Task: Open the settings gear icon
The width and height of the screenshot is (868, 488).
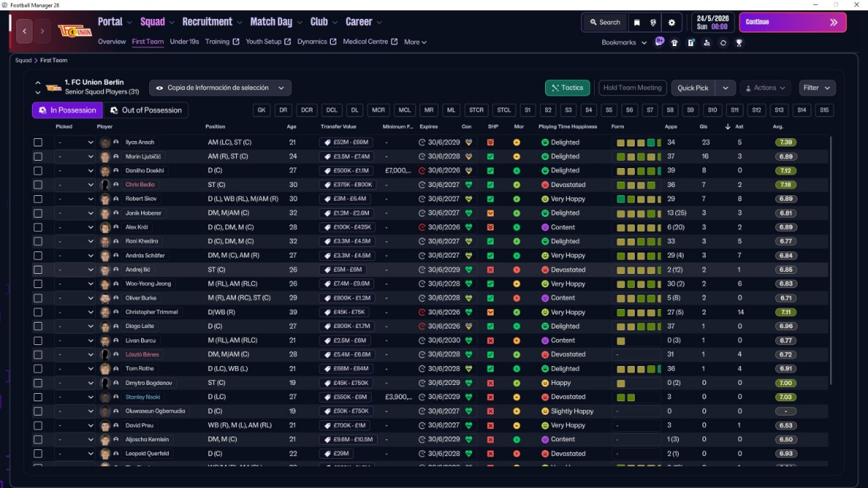Action: (x=671, y=22)
